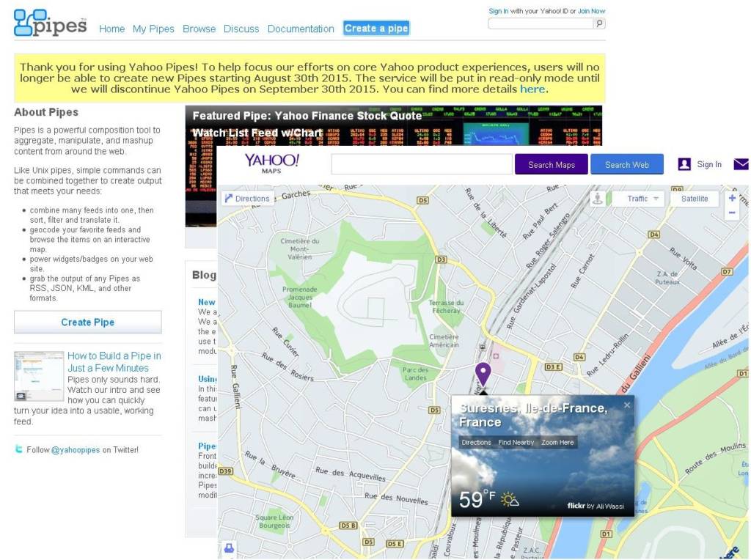Image resolution: width=751 pixels, height=560 pixels.
Task: Click Directions in the Suresnes popup
Action: (476, 442)
